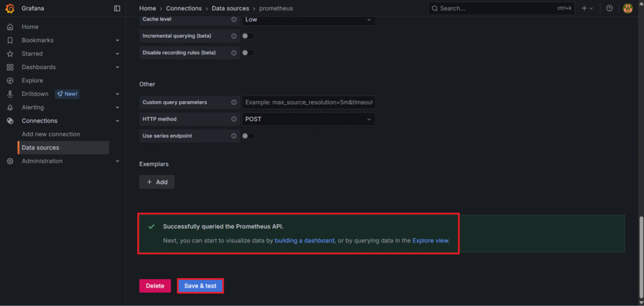
Task: Click the page vertical scrollbar
Action: click(641, 256)
